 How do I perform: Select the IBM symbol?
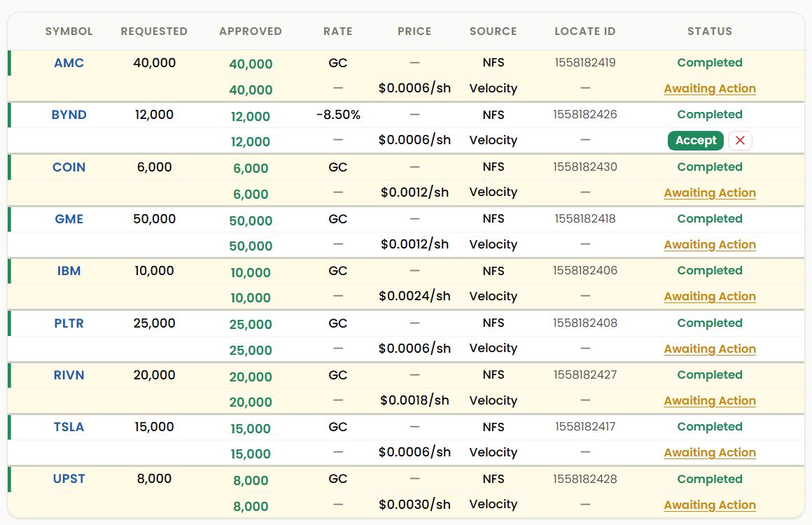69,271
